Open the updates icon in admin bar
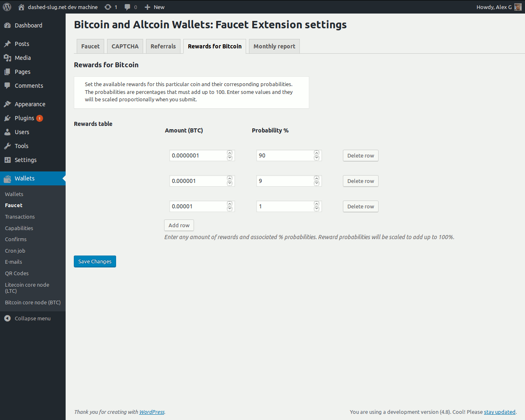This screenshot has height=420, width=525. click(108, 7)
